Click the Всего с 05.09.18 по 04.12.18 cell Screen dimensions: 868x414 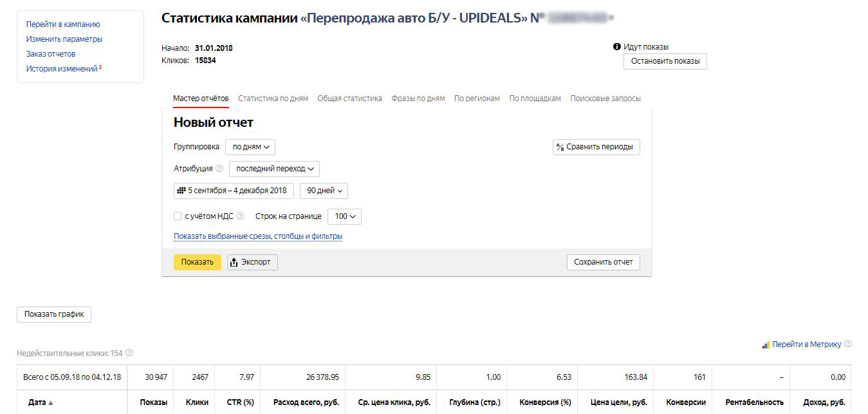pyautogui.click(x=73, y=377)
